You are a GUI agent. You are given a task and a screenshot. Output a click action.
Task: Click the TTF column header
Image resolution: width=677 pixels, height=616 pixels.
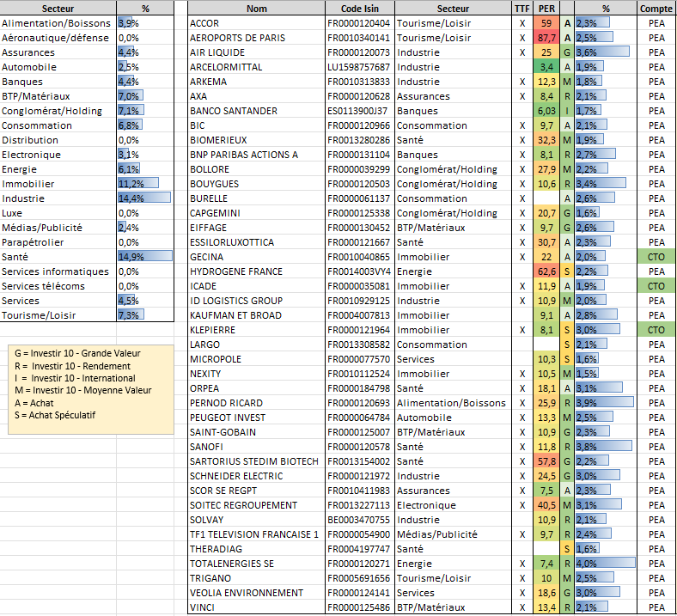pos(522,9)
